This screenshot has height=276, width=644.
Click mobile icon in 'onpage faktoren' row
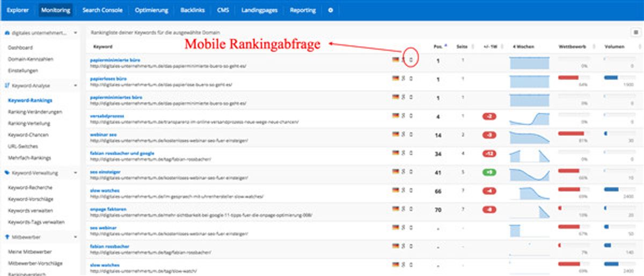point(411,208)
